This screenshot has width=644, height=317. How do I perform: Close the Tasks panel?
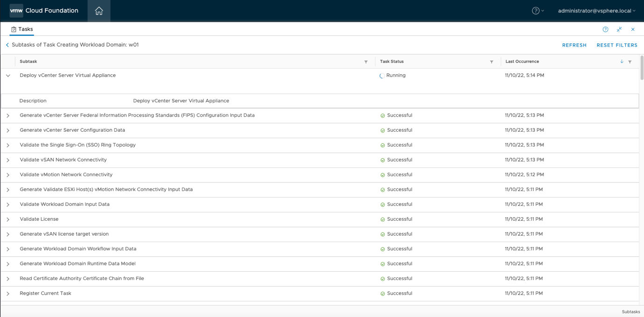633,29
